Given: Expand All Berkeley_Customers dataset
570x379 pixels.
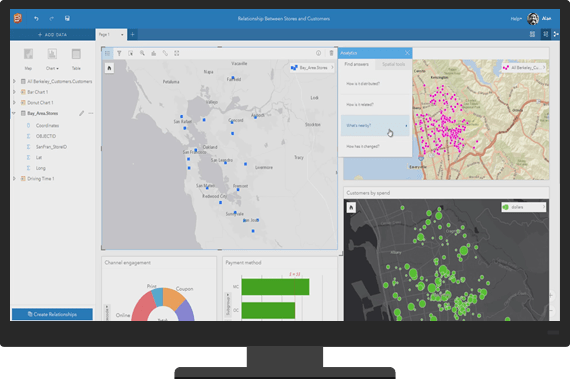Looking at the screenshot, I should tap(14, 81).
